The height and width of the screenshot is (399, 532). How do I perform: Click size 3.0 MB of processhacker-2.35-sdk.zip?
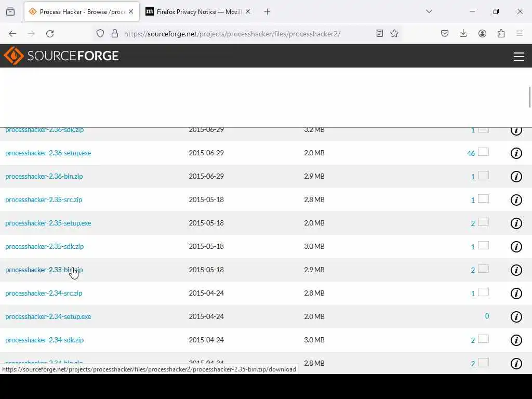tap(314, 247)
